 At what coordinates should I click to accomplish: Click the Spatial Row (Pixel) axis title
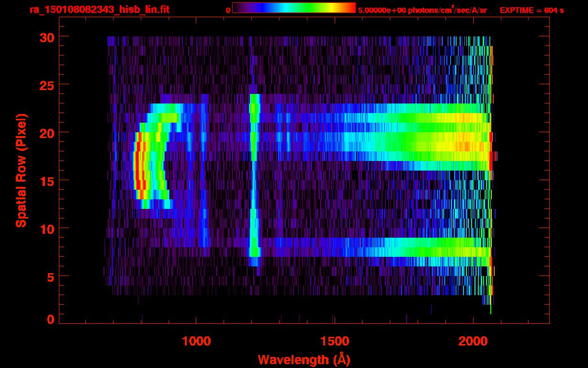[x=21, y=171]
